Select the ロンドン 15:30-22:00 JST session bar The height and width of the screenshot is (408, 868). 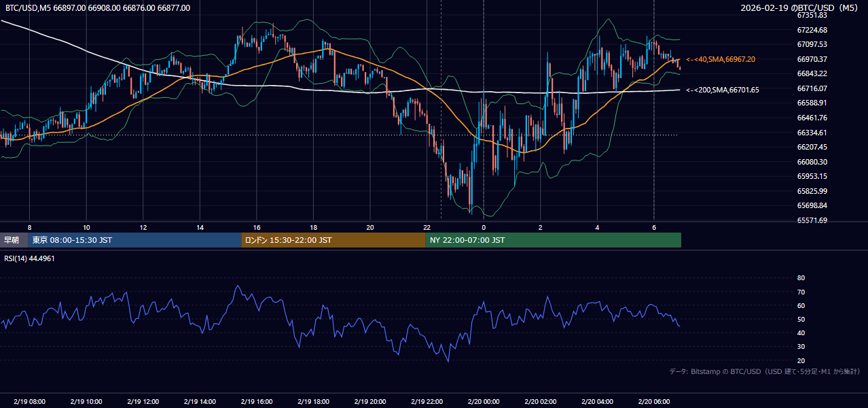333,240
